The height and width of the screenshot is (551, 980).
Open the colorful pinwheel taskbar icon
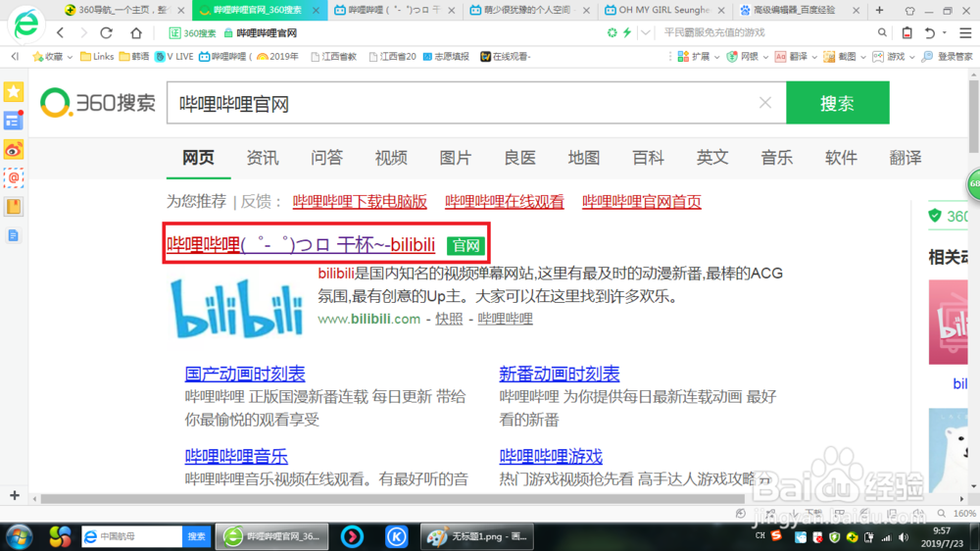click(x=60, y=536)
